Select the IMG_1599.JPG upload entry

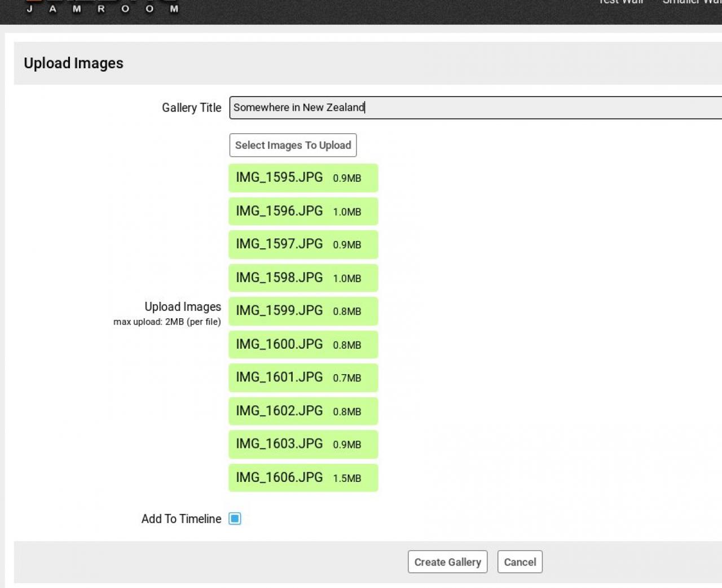[303, 311]
